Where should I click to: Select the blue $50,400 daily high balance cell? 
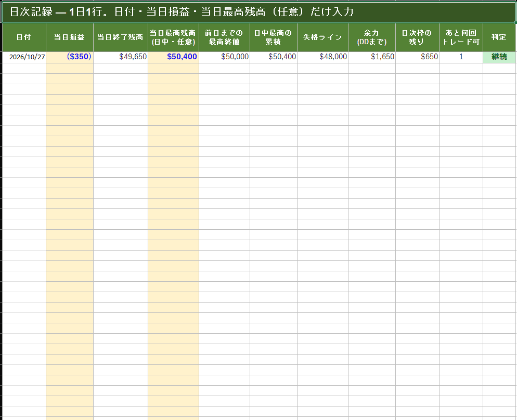click(173, 57)
